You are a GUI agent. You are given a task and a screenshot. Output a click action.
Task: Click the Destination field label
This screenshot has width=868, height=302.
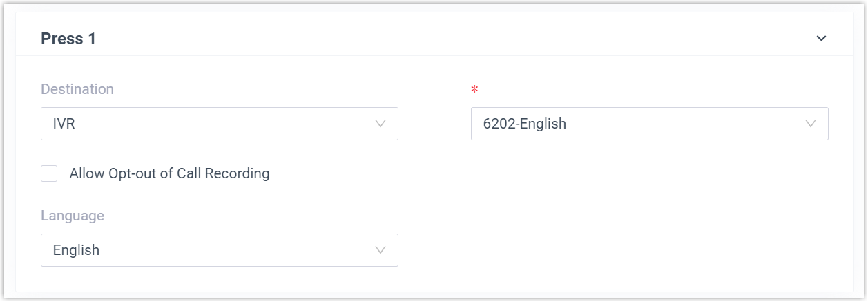77,89
